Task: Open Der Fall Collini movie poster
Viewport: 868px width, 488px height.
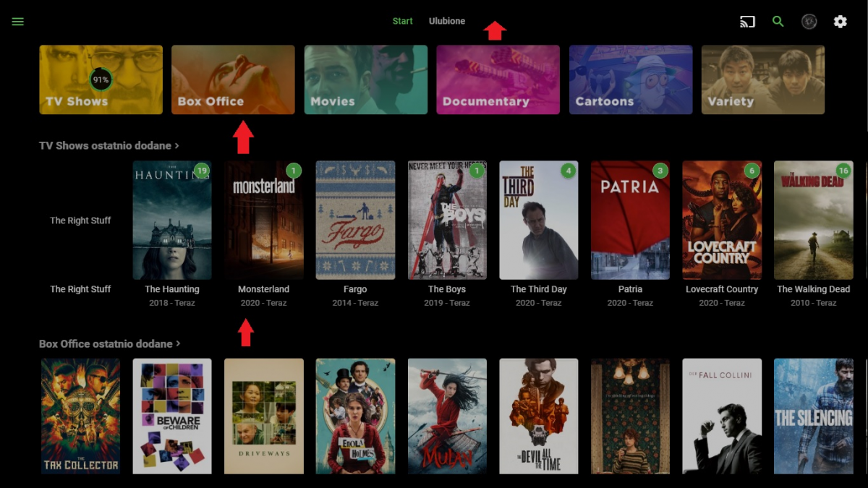Action: [x=722, y=416]
